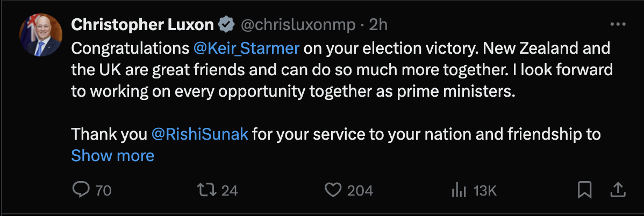The height and width of the screenshot is (216, 644).
Task: Bookmark Christopher Luxon's tweet
Action: coord(585,190)
